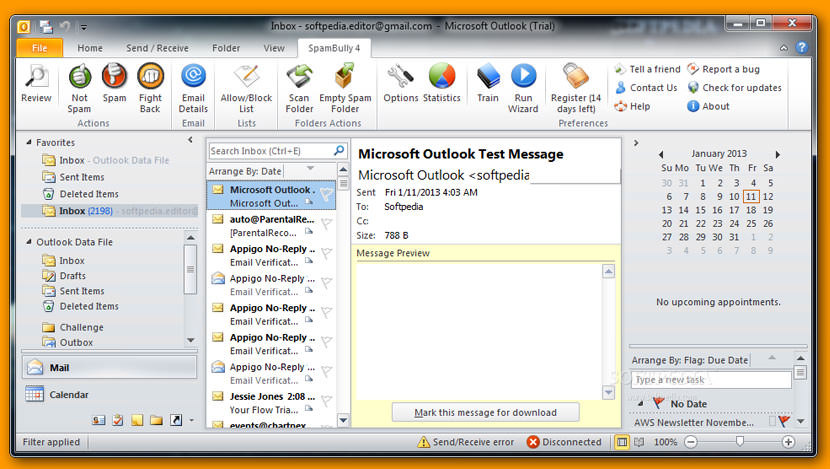Collapse the Outlook Data File tree
Image resolution: width=830 pixels, height=469 pixels.
pyautogui.click(x=29, y=242)
